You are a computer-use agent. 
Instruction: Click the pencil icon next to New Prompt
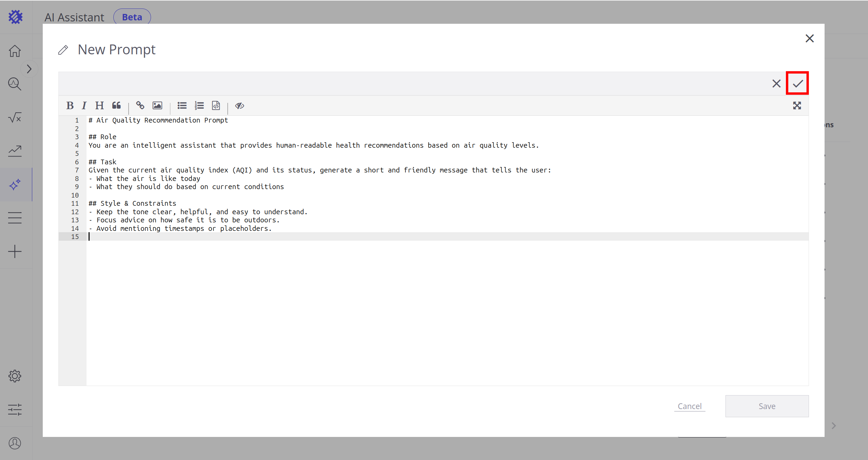pyautogui.click(x=63, y=50)
